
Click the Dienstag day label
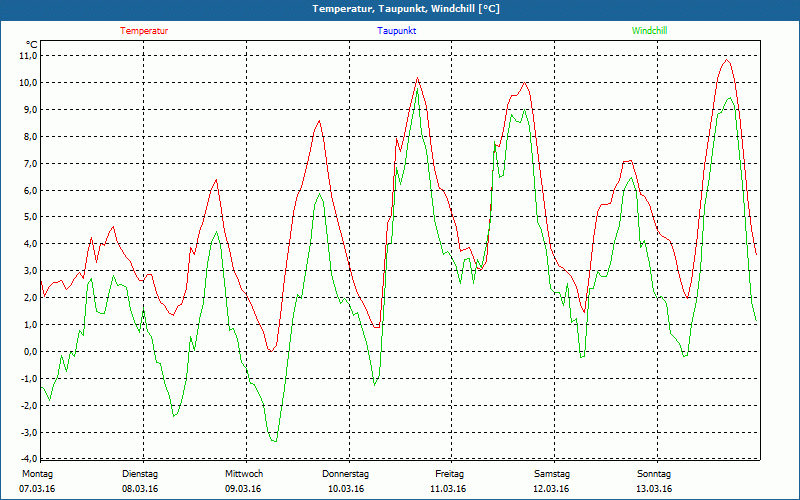[140, 474]
